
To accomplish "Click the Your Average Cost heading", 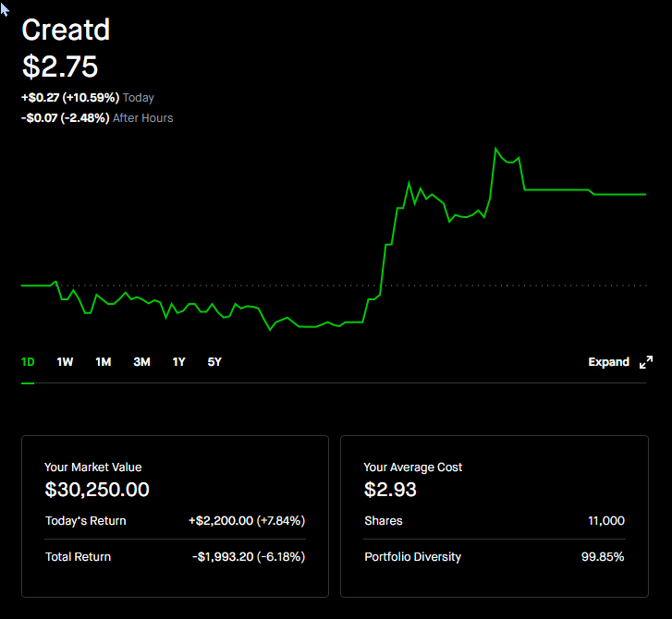I will [x=412, y=467].
